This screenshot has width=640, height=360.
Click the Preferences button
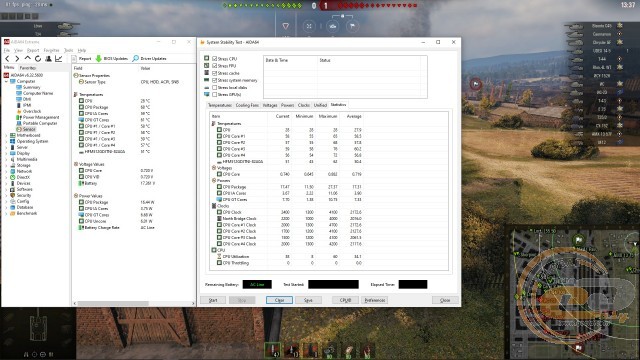point(375,300)
